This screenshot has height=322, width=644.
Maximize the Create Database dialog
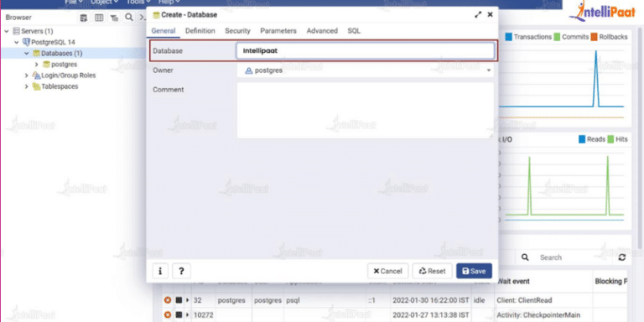click(478, 15)
